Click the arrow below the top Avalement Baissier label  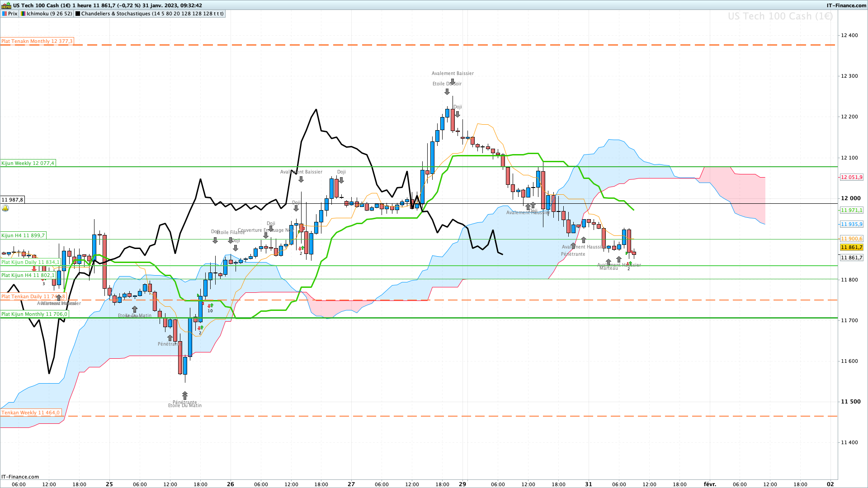(453, 81)
